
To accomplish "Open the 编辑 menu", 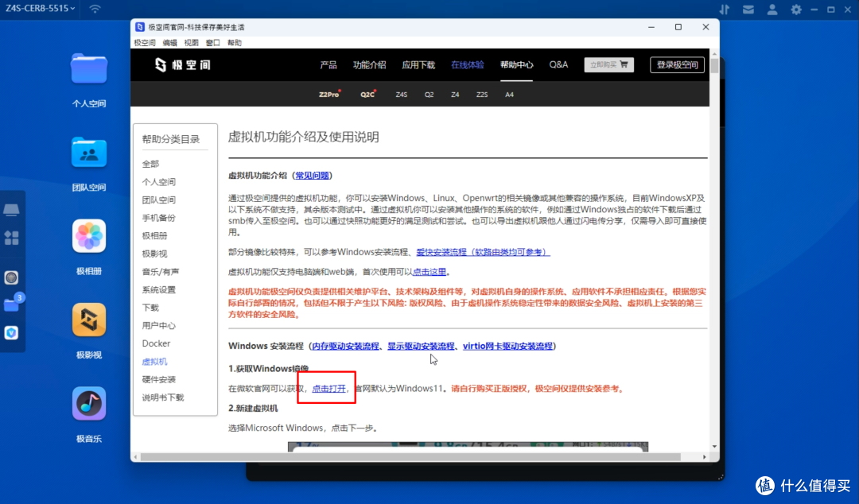I will [170, 43].
